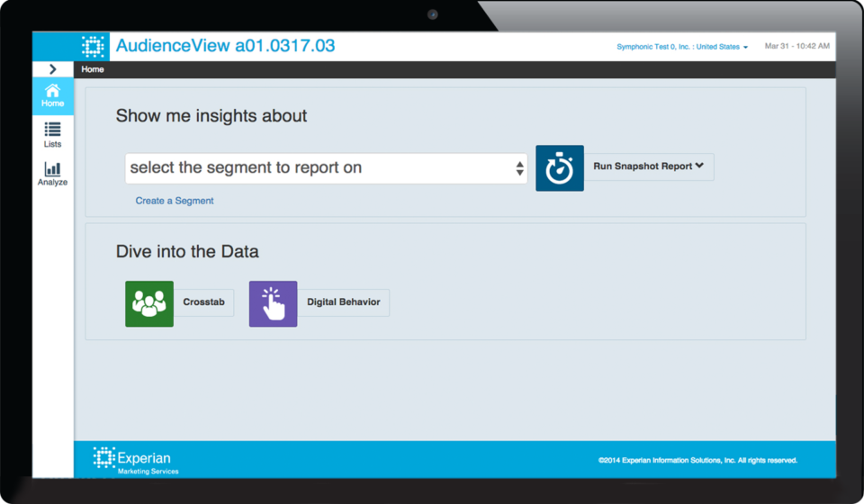Open the Lists sidebar icon
864x504 pixels.
(53, 135)
